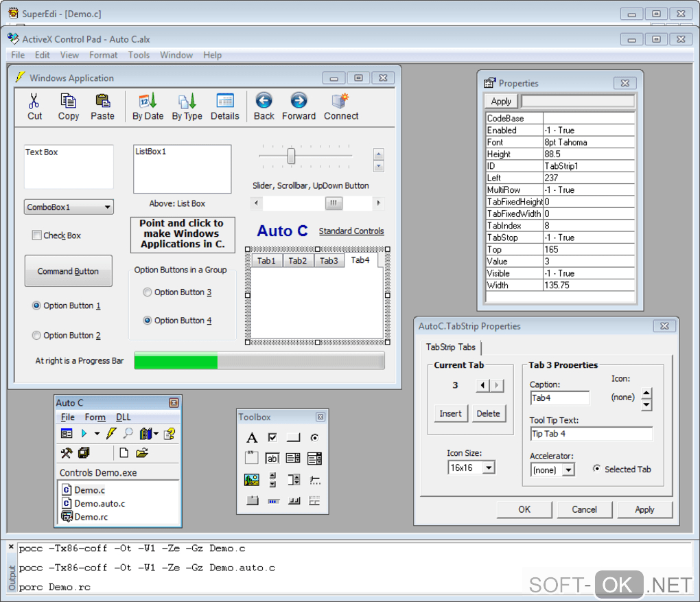The height and width of the screenshot is (602, 700).
Task: Click the hammer and wrench build icon
Action: (67, 453)
